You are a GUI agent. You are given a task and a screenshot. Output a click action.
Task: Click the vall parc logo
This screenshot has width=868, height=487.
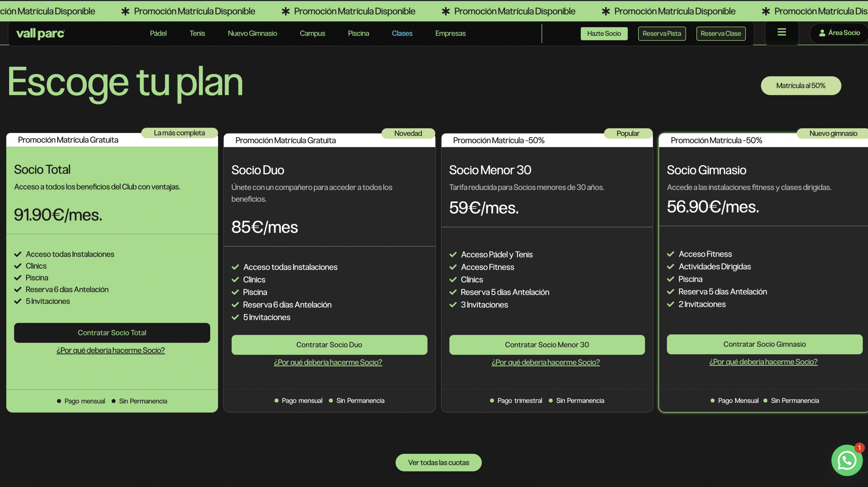click(x=40, y=33)
